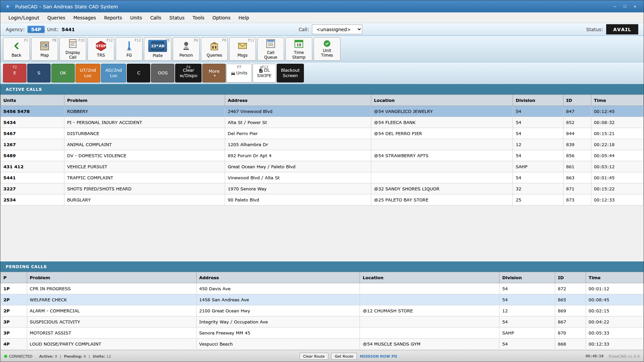
Task: Toggle the green OK status button
Action: [x=63, y=73]
